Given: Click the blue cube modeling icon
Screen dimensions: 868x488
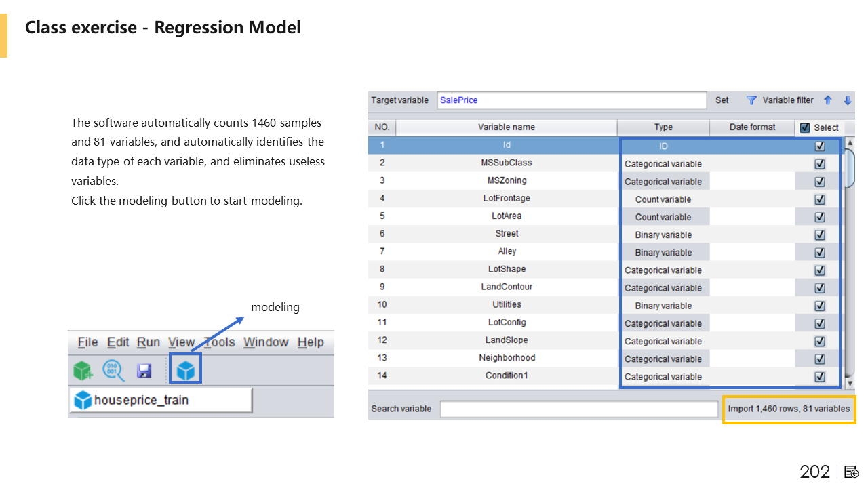Looking at the screenshot, I should [185, 370].
